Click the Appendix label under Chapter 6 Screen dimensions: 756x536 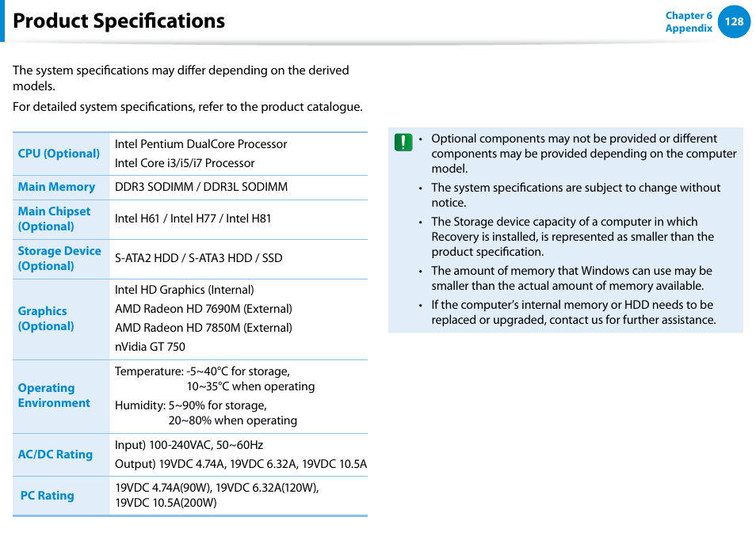pos(689,28)
